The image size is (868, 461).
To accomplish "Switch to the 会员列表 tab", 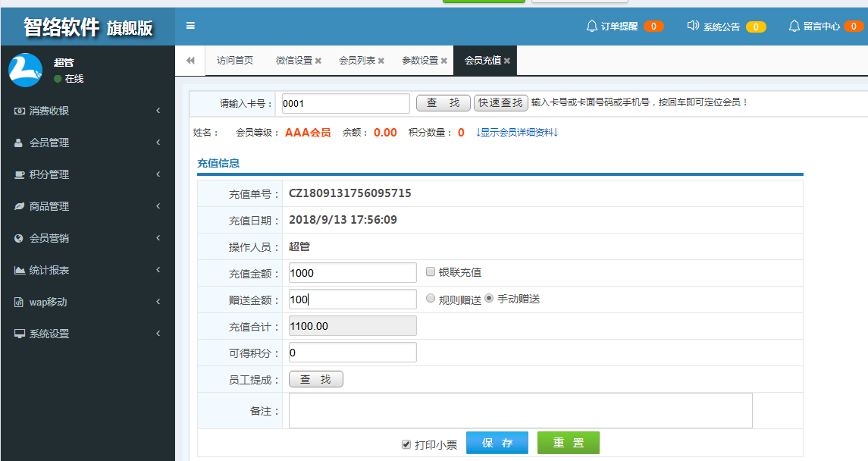I will 357,61.
